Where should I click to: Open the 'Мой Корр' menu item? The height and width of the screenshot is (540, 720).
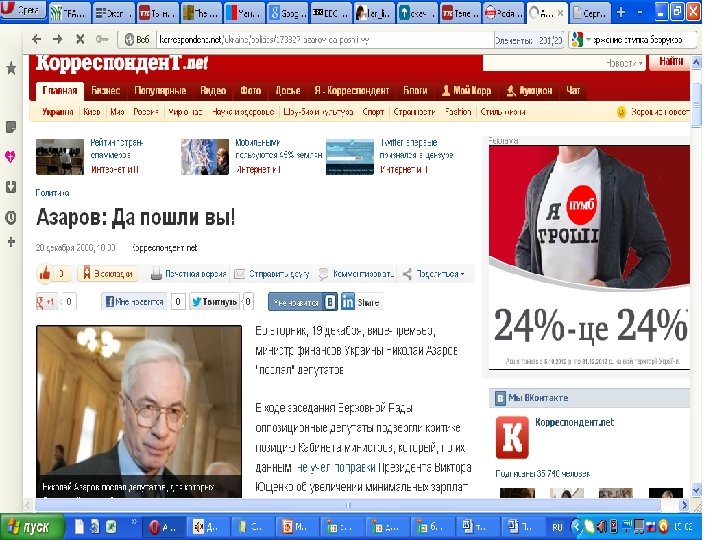[467, 90]
